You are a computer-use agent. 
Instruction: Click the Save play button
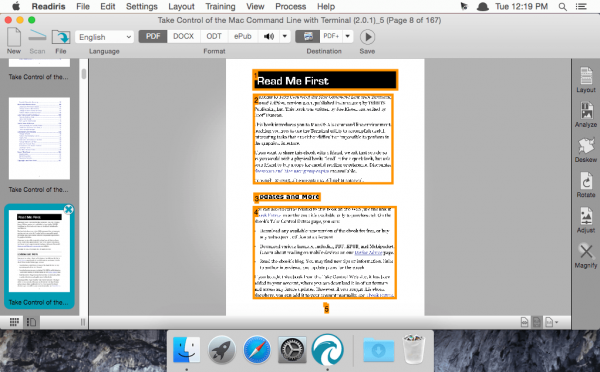point(367,37)
